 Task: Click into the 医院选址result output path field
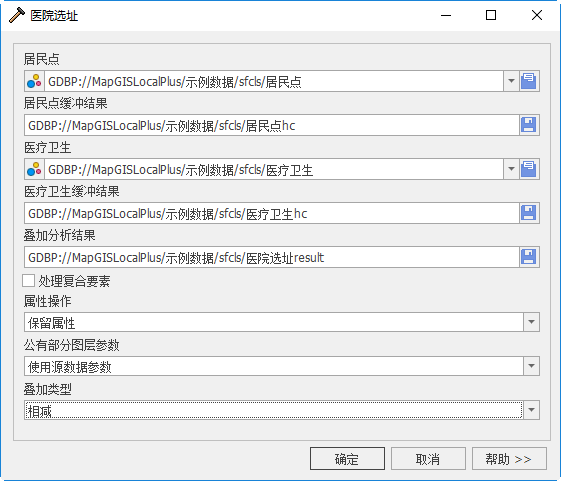click(272, 257)
